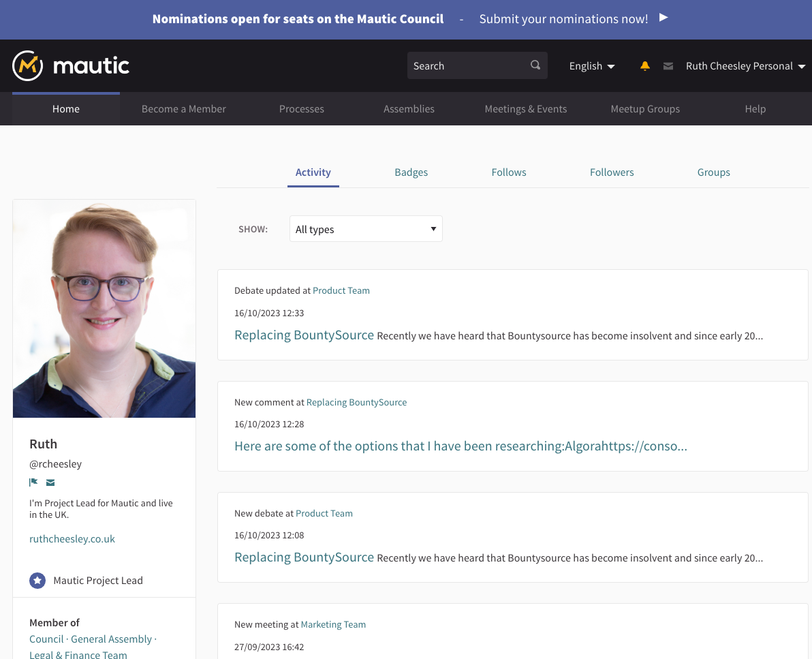Go to the Assemblies menu item

(409, 109)
